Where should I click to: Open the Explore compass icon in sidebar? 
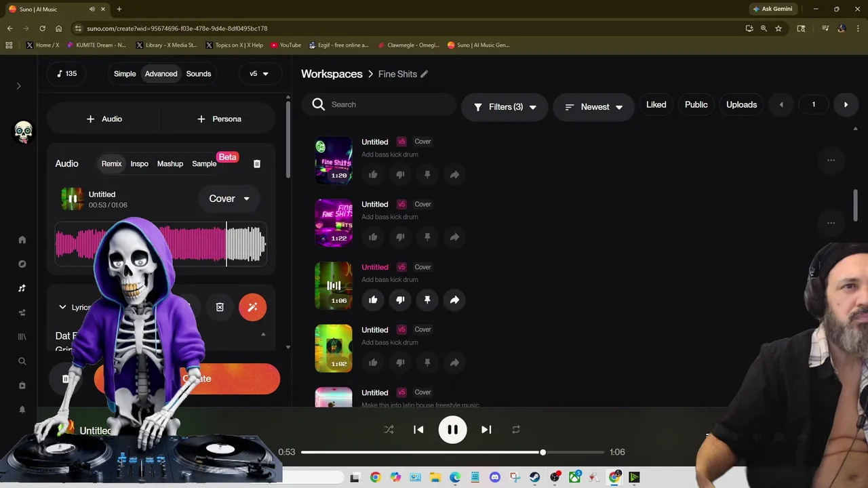[x=22, y=264]
